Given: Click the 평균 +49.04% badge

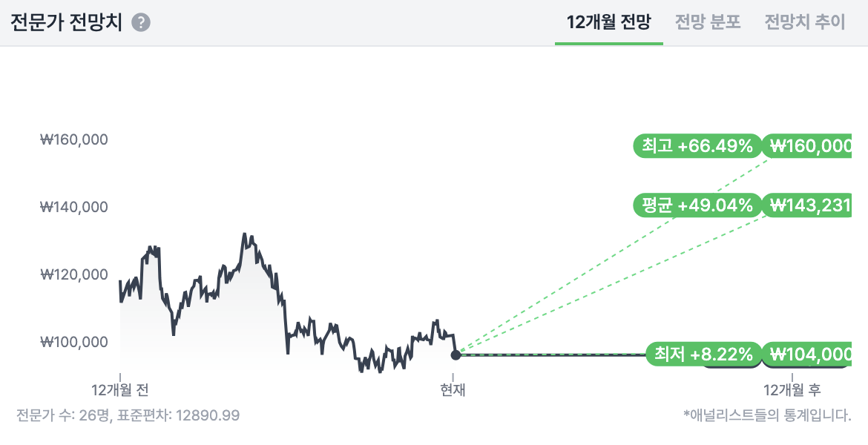Looking at the screenshot, I should [x=697, y=205].
